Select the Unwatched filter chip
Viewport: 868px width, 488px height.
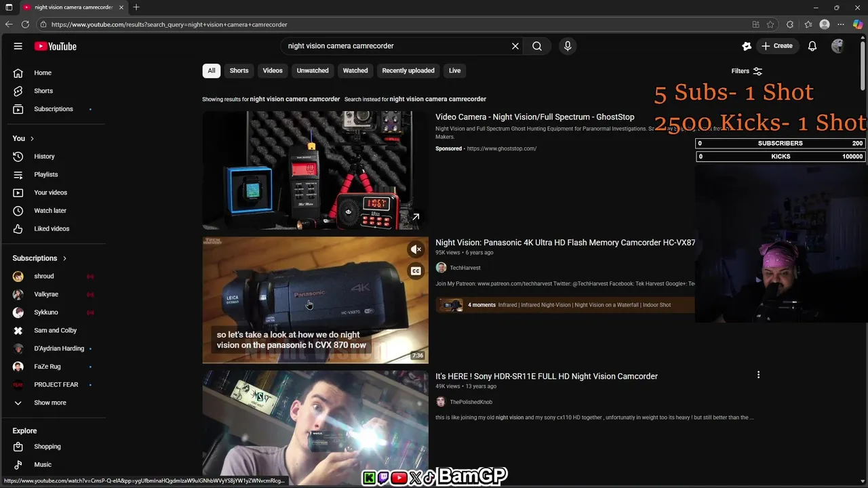[313, 70]
